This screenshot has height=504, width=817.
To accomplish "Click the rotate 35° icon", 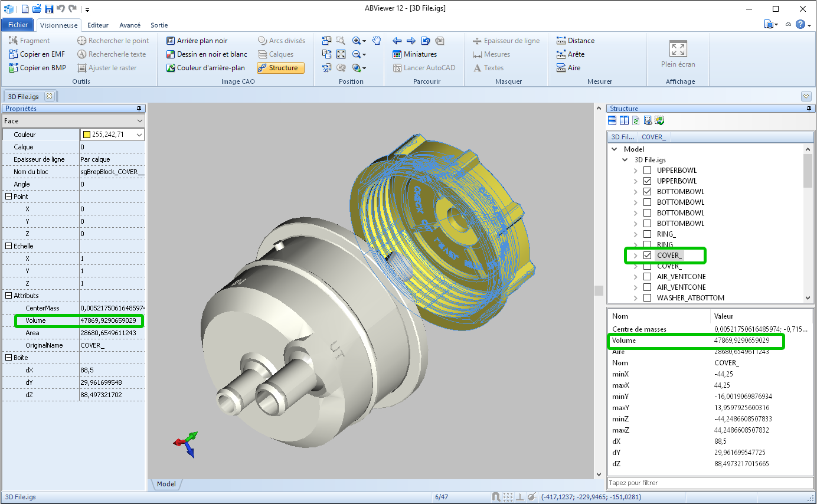I will tap(326, 68).
